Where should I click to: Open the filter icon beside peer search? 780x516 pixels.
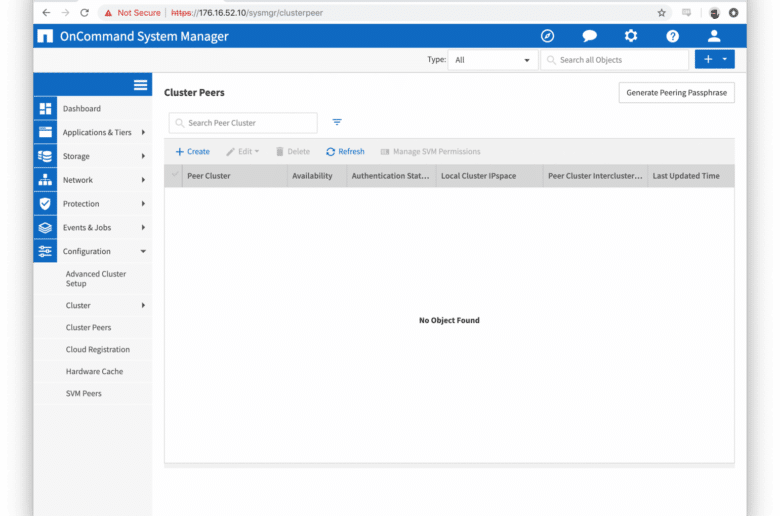pyautogui.click(x=337, y=122)
